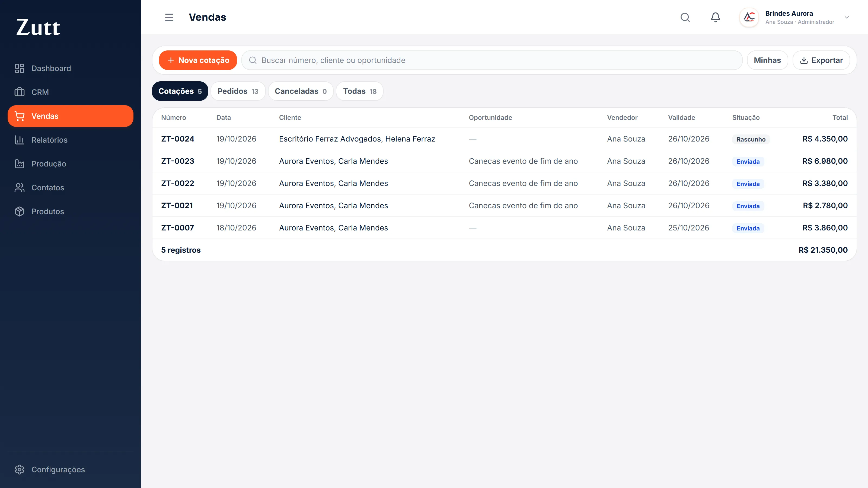Click date 18/10/2026 in ZT-0007 row
This screenshot has width=868, height=488.
236,228
